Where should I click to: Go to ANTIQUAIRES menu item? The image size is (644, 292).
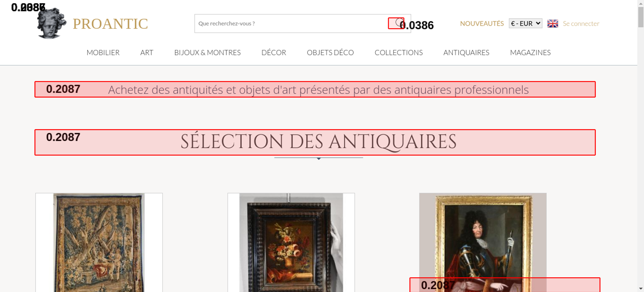[466, 52]
